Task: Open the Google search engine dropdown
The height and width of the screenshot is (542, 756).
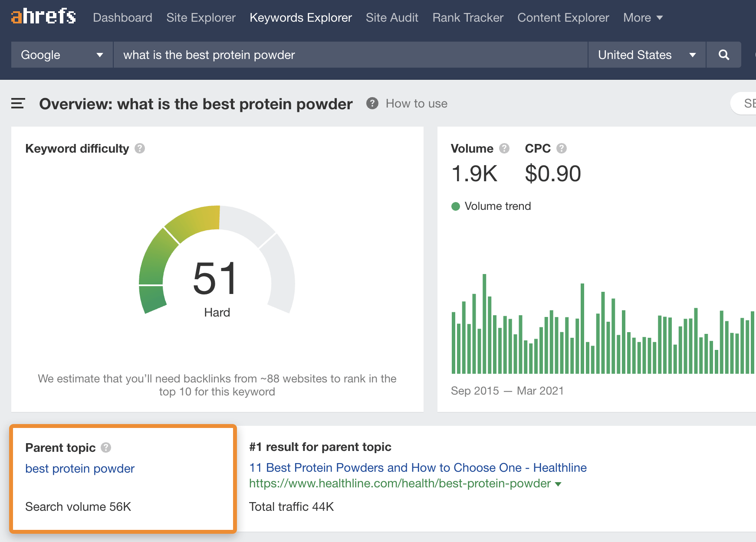Action: [62, 55]
